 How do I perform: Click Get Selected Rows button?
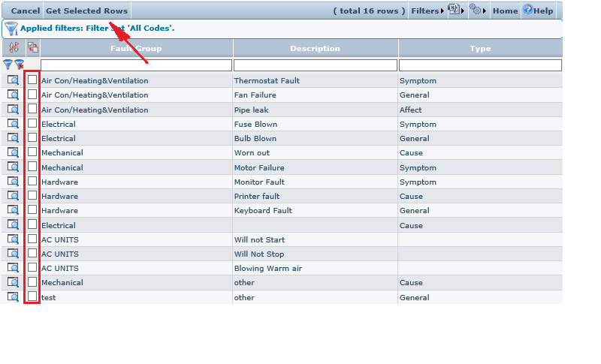click(x=86, y=11)
